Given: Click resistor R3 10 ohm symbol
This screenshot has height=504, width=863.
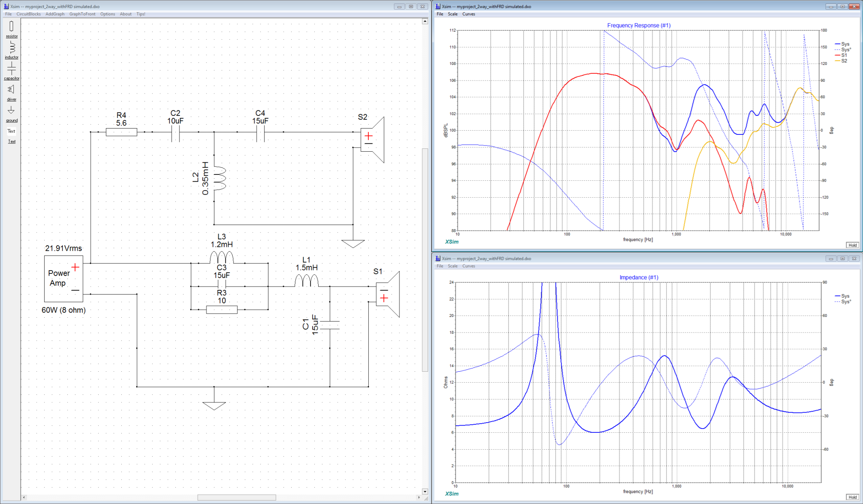Looking at the screenshot, I should point(222,310).
